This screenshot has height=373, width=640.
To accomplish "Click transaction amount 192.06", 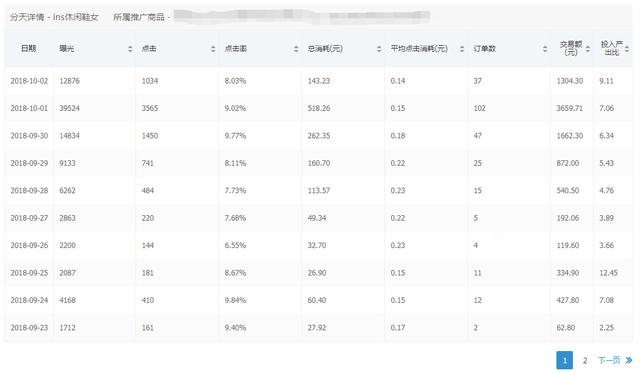I will [568, 218].
